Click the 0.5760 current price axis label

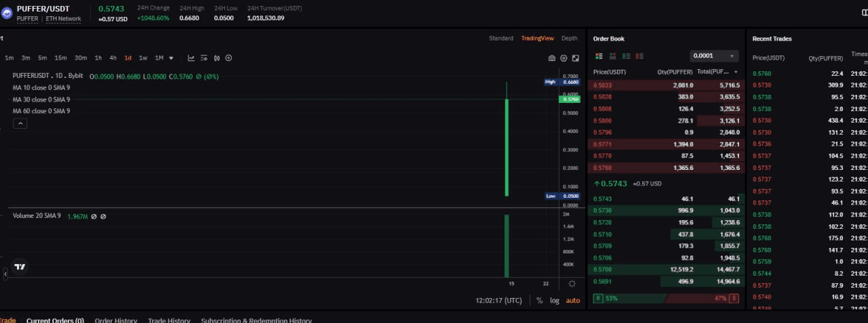click(x=570, y=100)
